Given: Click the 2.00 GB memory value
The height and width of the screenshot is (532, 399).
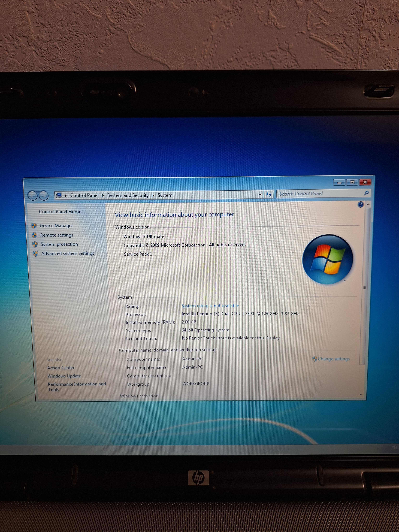Looking at the screenshot, I should (x=189, y=322).
